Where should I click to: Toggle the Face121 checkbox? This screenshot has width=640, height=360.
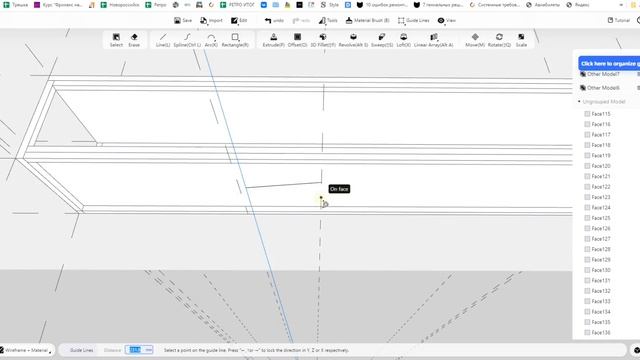tap(587, 176)
